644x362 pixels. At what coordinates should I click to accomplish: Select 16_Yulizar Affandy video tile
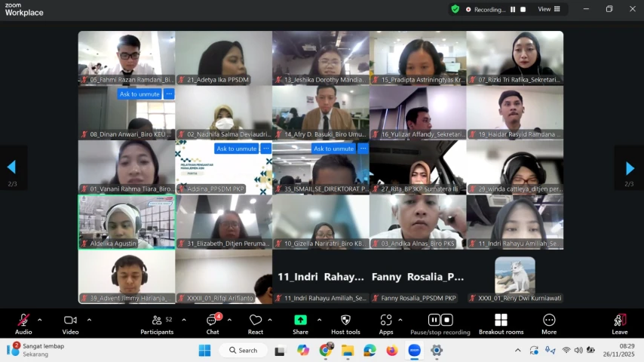pyautogui.click(x=418, y=112)
